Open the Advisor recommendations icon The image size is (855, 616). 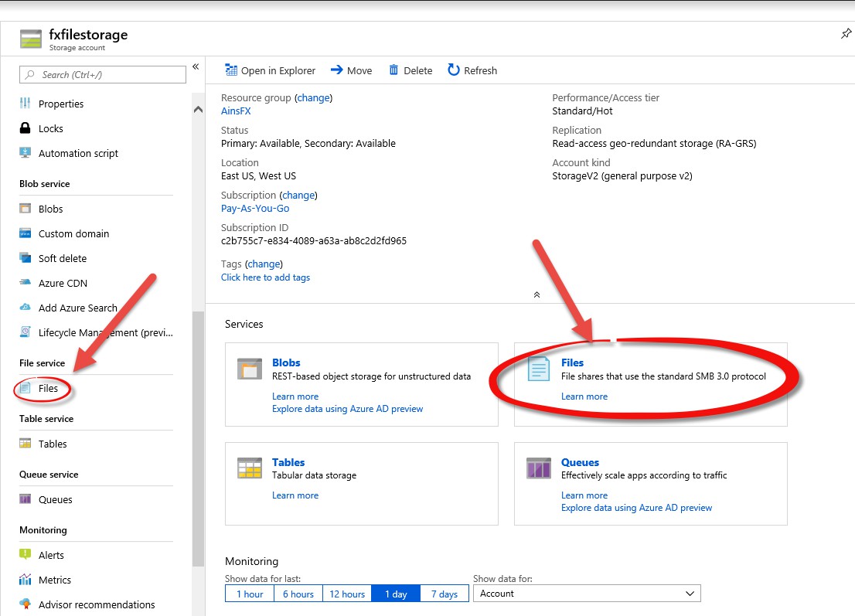[25, 604]
